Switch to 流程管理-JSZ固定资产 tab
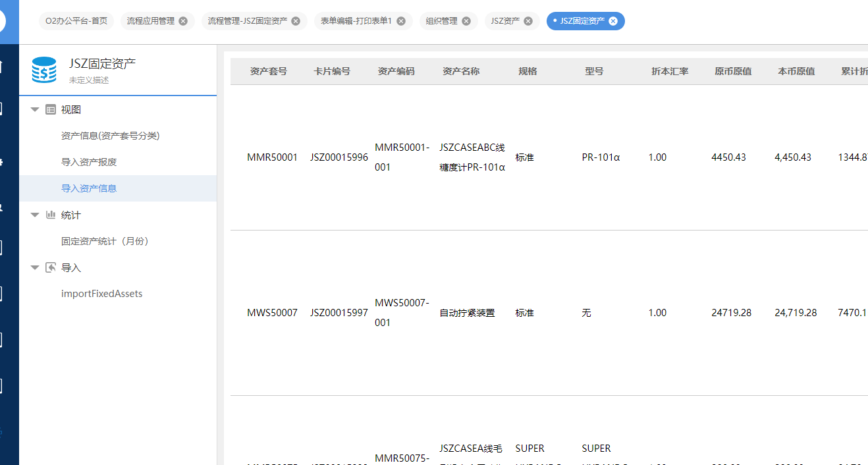The width and height of the screenshot is (868, 465). coord(248,21)
